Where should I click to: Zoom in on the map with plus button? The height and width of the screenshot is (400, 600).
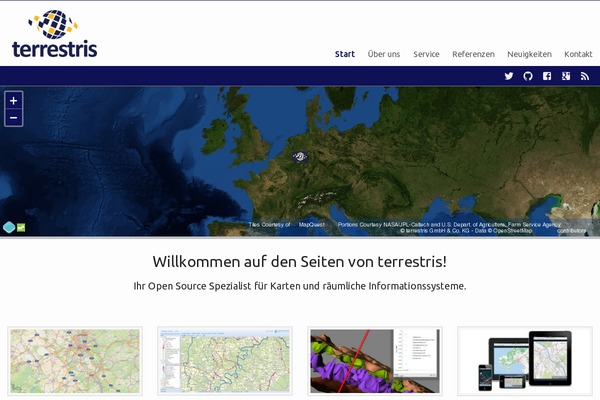point(14,101)
